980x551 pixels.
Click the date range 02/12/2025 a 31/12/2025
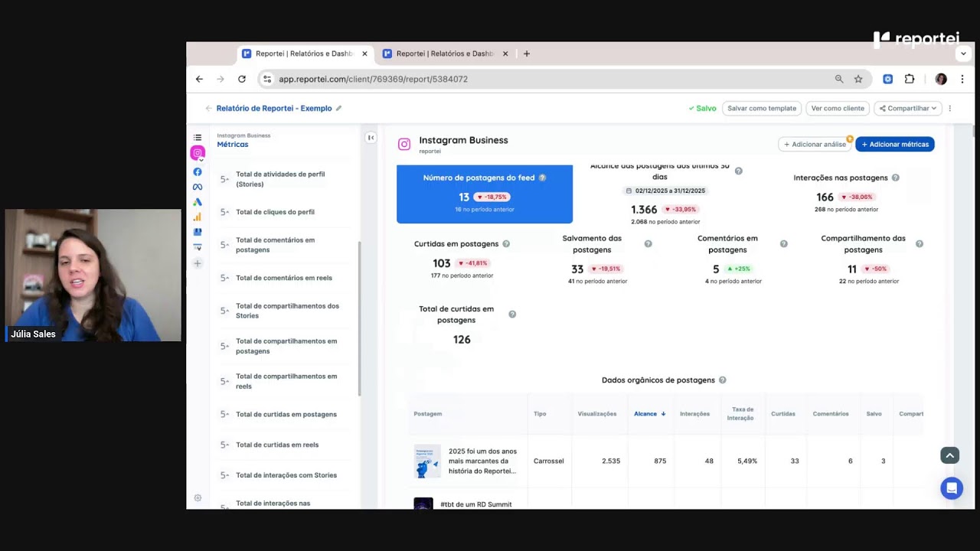tap(665, 191)
